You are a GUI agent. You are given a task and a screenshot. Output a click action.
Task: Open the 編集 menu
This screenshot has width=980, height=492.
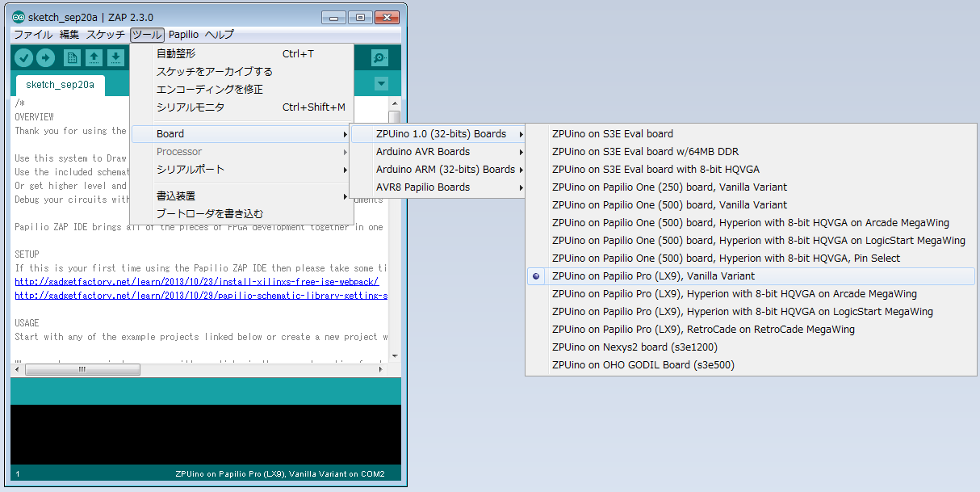tap(69, 35)
